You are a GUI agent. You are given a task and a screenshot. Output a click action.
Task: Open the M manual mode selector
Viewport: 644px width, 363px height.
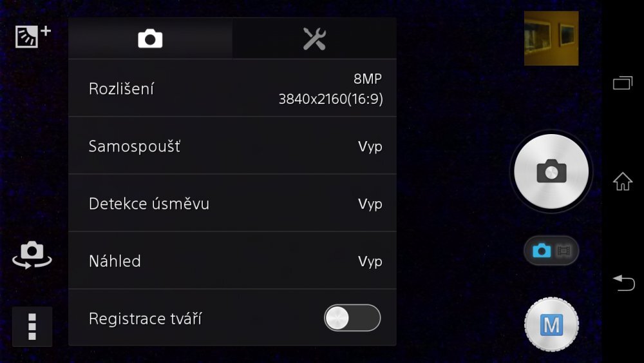pyautogui.click(x=551, y=325)
